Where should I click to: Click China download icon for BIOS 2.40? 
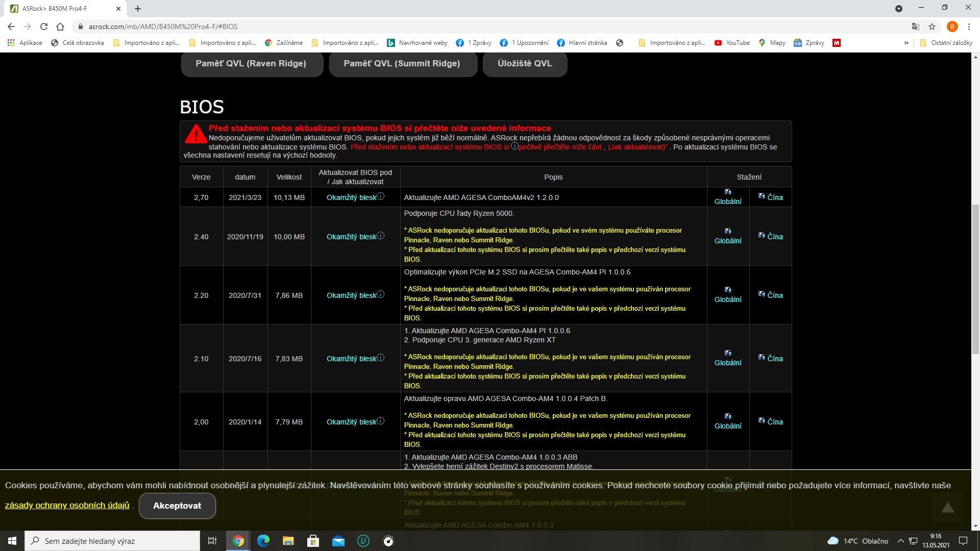[x=762, y=236]
